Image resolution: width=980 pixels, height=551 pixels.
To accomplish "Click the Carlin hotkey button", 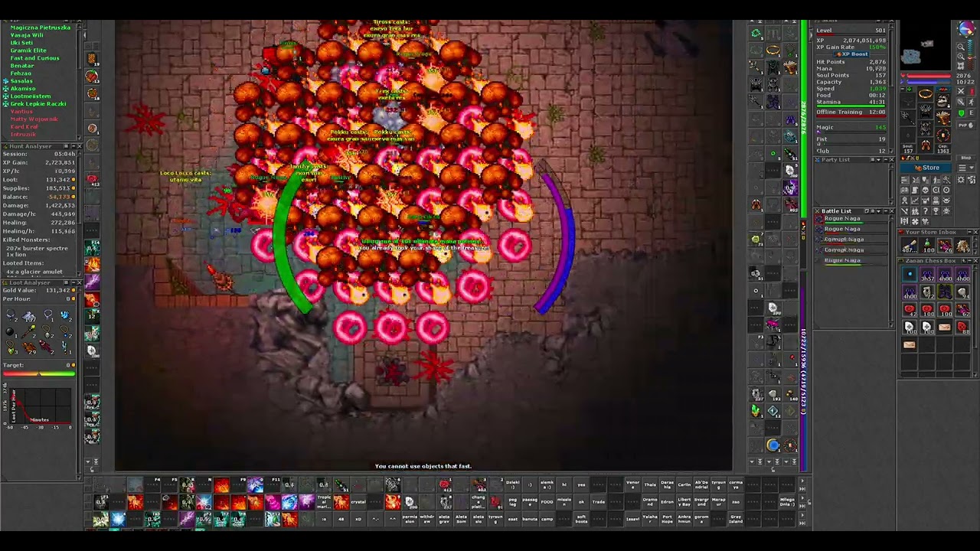I will (x=684, y=484).
